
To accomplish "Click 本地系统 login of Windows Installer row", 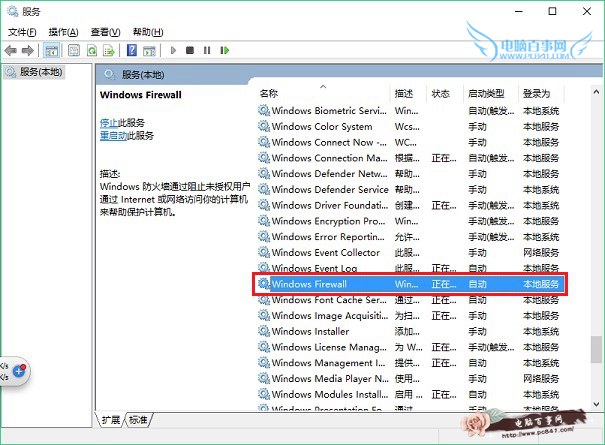I will (541, 331).
